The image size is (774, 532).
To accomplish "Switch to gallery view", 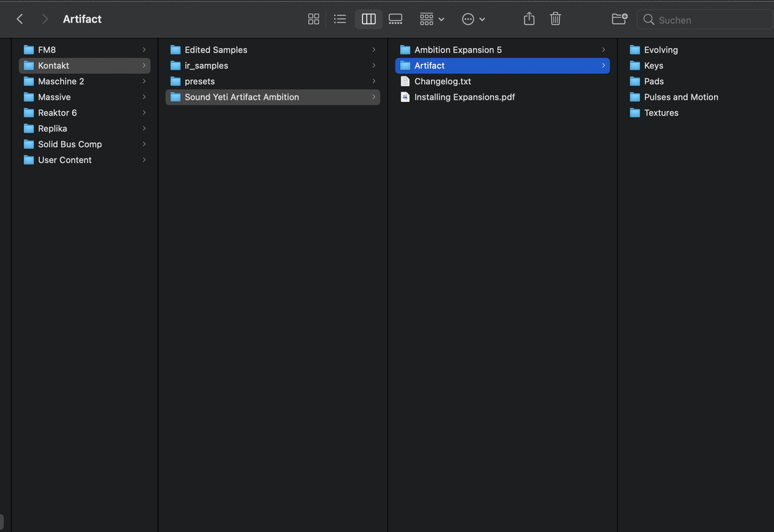I will [x=395, y=19].
